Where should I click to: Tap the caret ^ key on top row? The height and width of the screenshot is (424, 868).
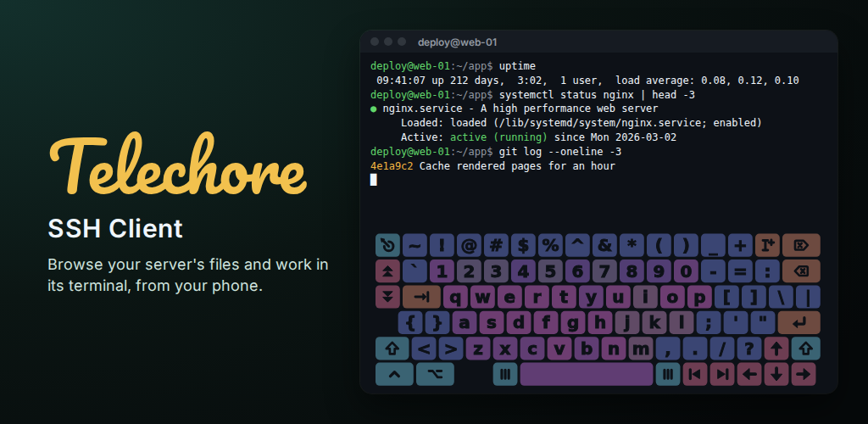[577, 245]
